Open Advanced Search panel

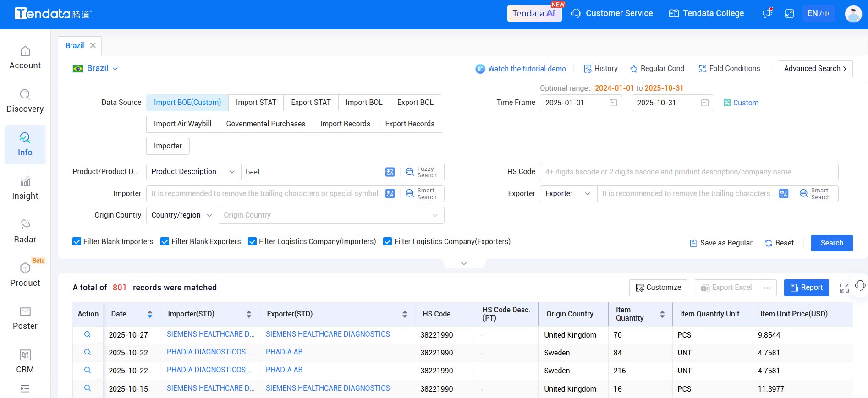[x=815, y=69]
